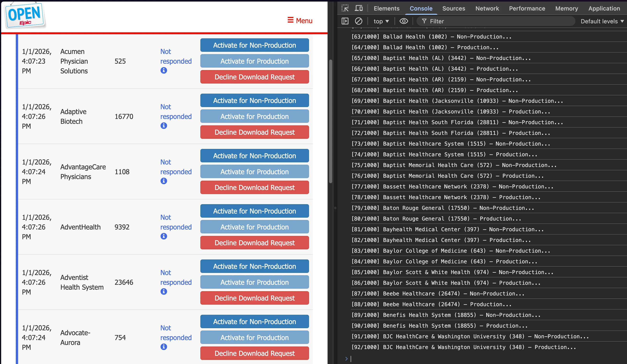The height and width of the screenshot is (364, 627).
Task: Decline download request for Adaptive Biotech
Action: [x=254, y=132]
